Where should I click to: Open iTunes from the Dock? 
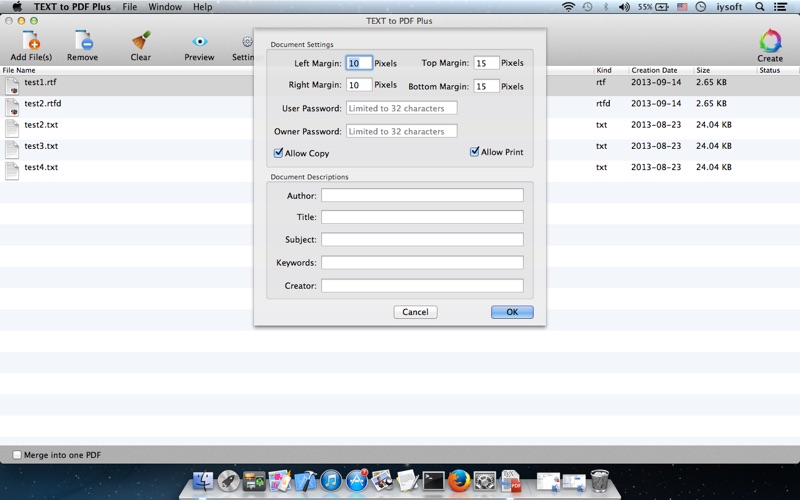(x=331, y=481)
